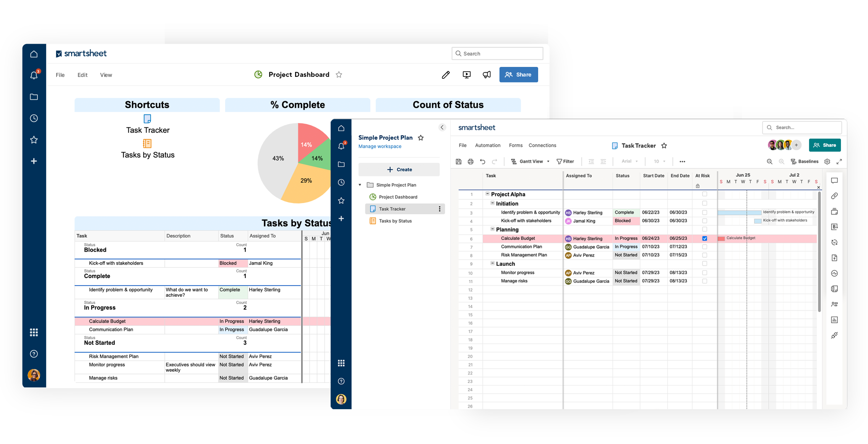
Task: Click the Search field in Dashboard window
Action: coord(497,54)
